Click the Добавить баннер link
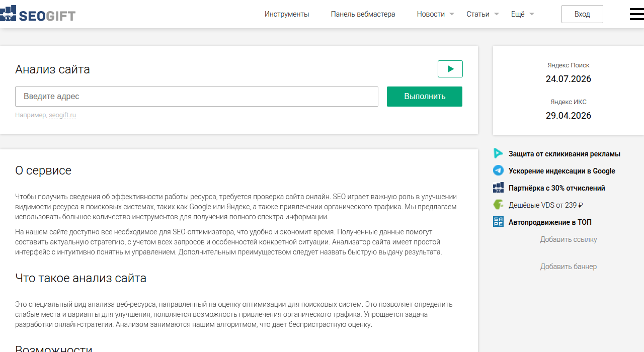This screenshot has height=352, width=644. [569, 267]
